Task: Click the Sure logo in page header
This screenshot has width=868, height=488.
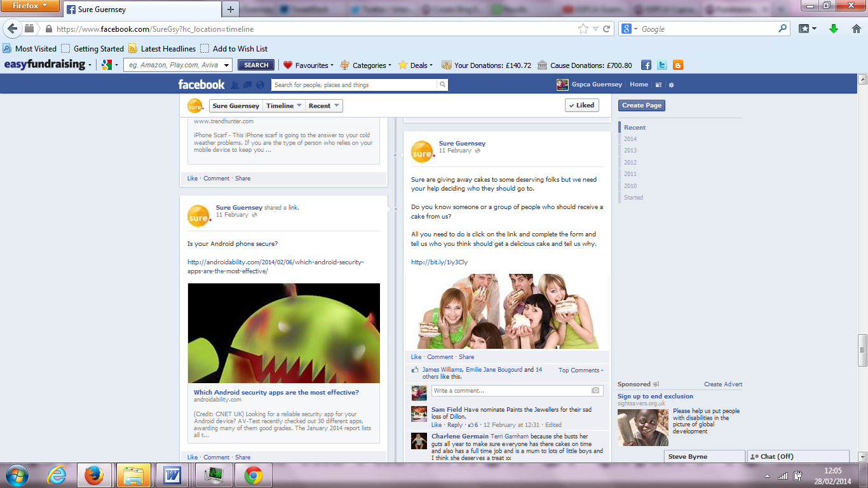Action: [x=195, y=105]
